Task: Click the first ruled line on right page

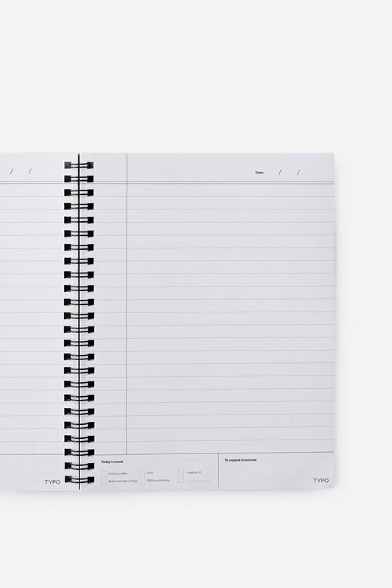Action: 230,196
